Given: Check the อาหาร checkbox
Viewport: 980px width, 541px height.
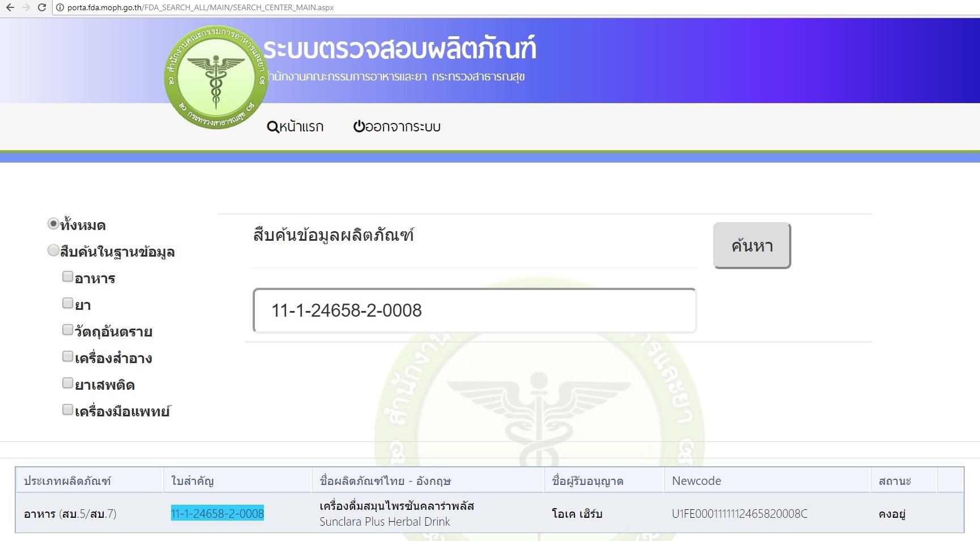Looking at the screenshot, I should click(x=68, y=276).
